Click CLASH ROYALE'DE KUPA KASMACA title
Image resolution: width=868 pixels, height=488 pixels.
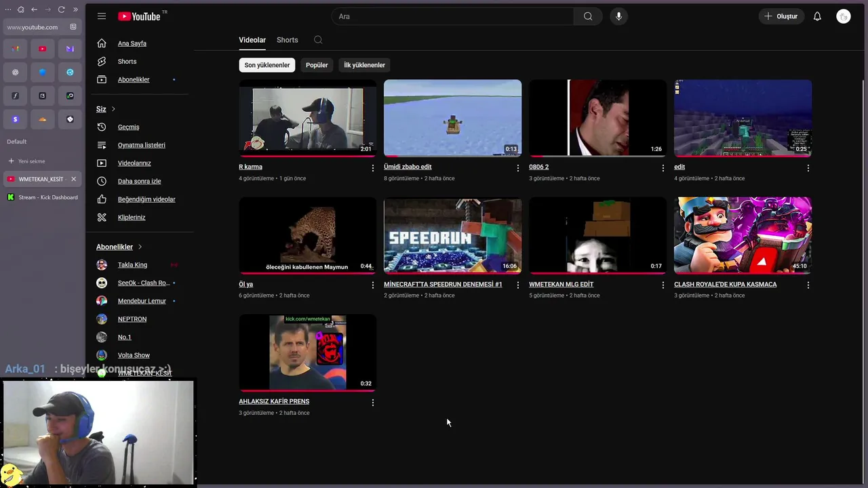pos(726,284)
